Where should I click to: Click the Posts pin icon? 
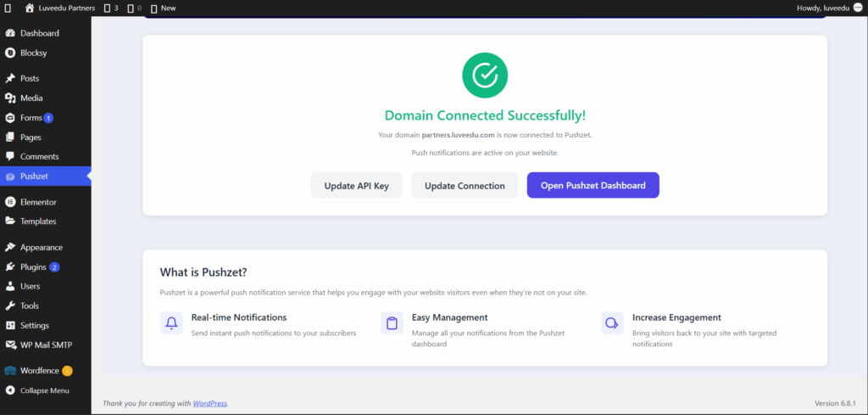pyautogui.click(x=10, y=79)
